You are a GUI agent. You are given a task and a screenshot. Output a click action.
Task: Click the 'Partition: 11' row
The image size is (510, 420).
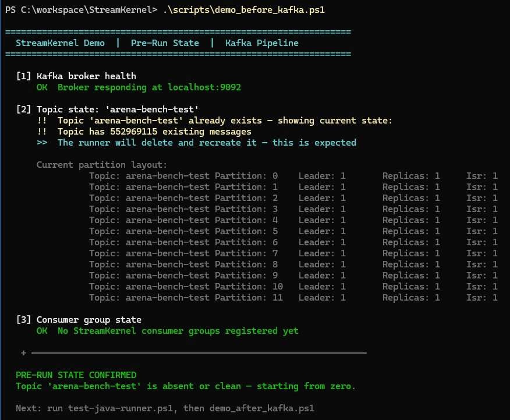pyautogui.click(x=293, y=297)
